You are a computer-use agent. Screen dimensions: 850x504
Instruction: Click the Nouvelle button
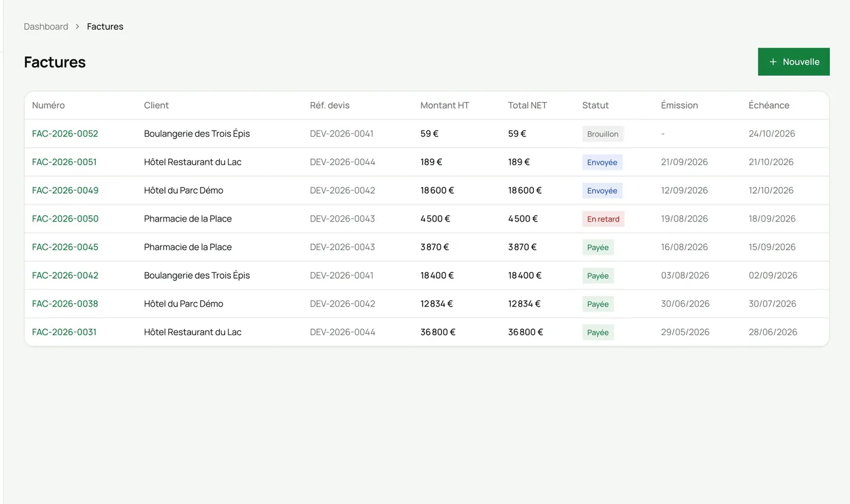click(794, 62)
